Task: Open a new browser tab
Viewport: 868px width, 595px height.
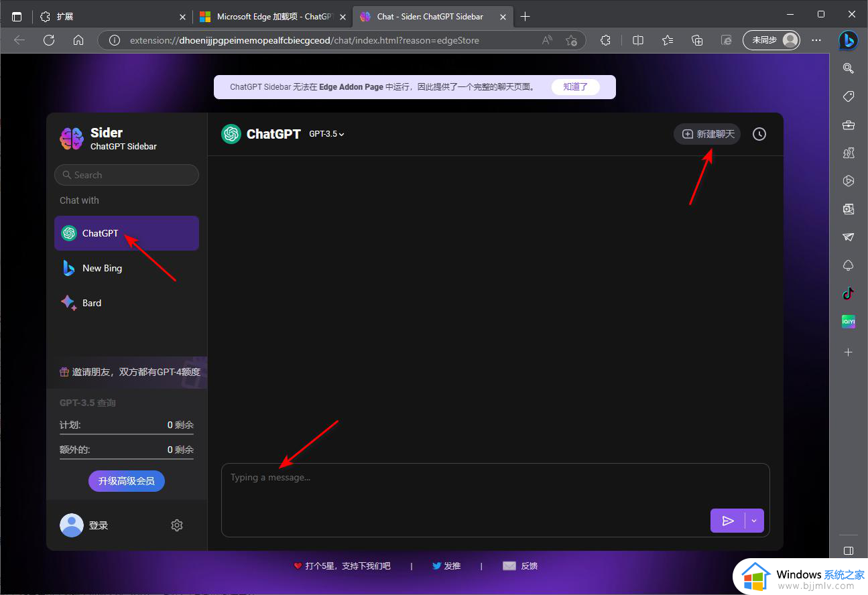Action: 525,17
